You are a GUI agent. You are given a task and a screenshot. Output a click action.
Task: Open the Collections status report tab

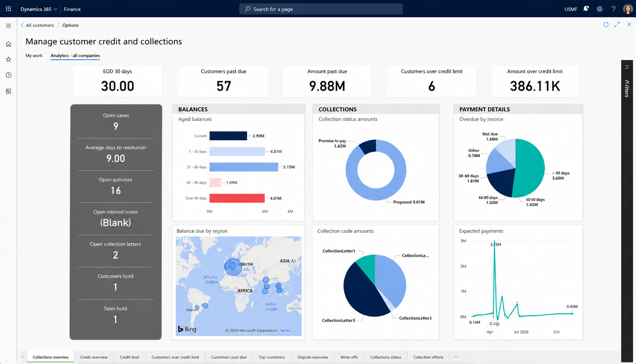[386, 357]
